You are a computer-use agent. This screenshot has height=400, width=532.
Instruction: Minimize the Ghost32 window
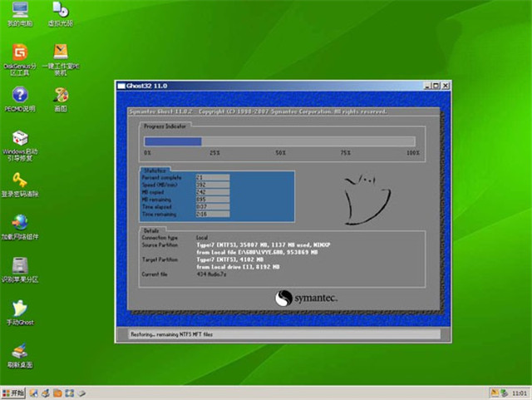426,86
